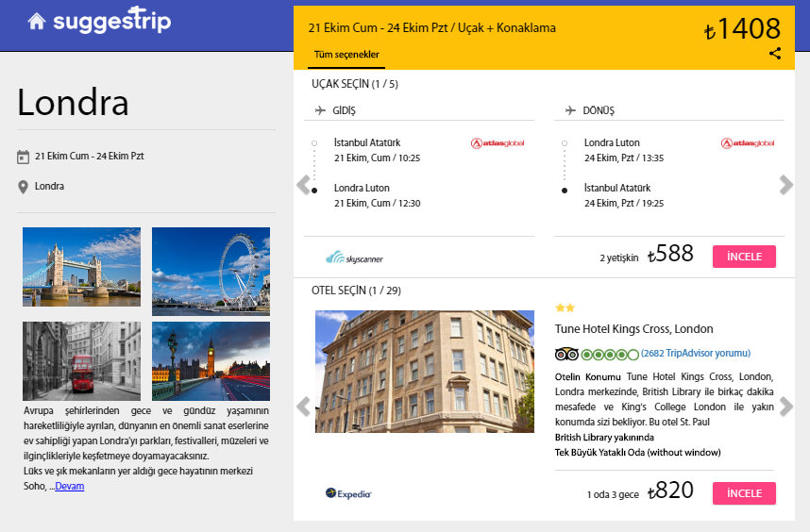Click the Skyscanner logo
810x532 pixels.
click(354, 258)
